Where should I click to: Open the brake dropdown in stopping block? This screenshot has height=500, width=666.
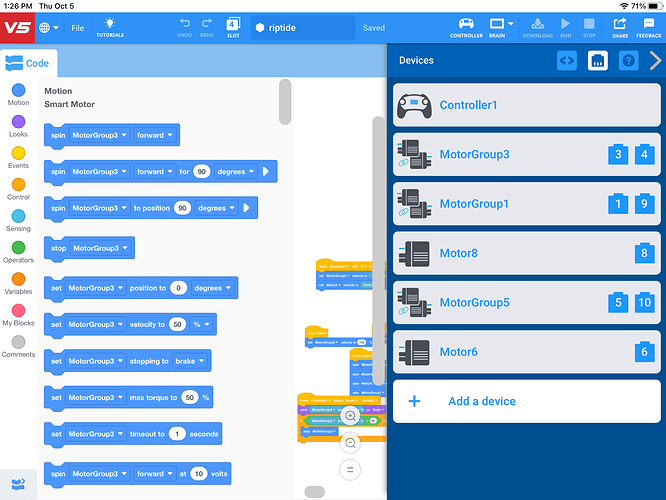[x=189, y=361]
